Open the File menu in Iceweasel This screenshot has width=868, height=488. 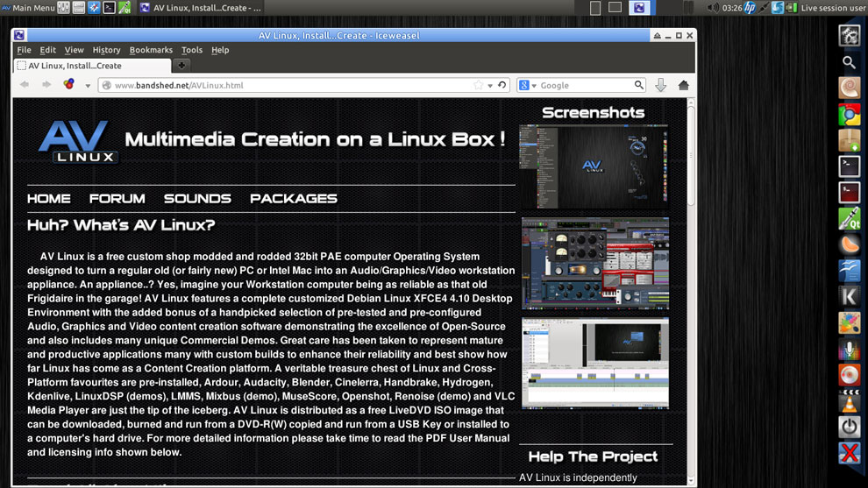[x=24, y=50]
